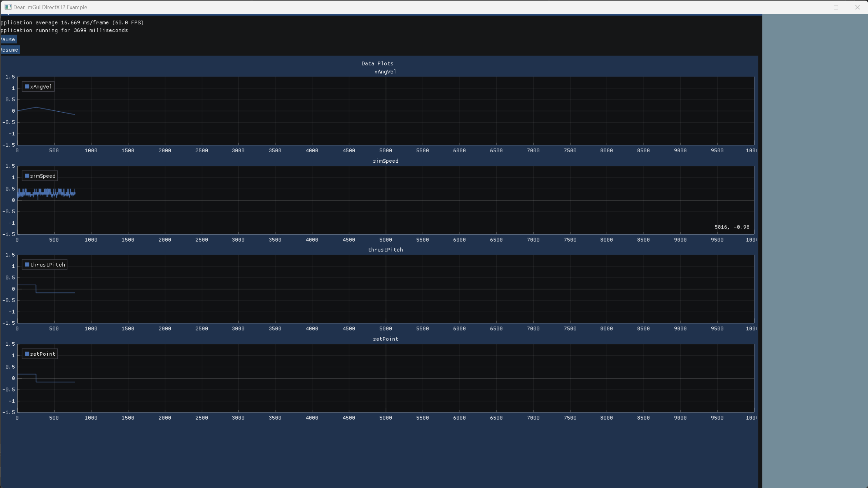The width and height of the screenshot is (868, 488).
Task: Click the simSpeed plot title
Action: pos(386,161)
